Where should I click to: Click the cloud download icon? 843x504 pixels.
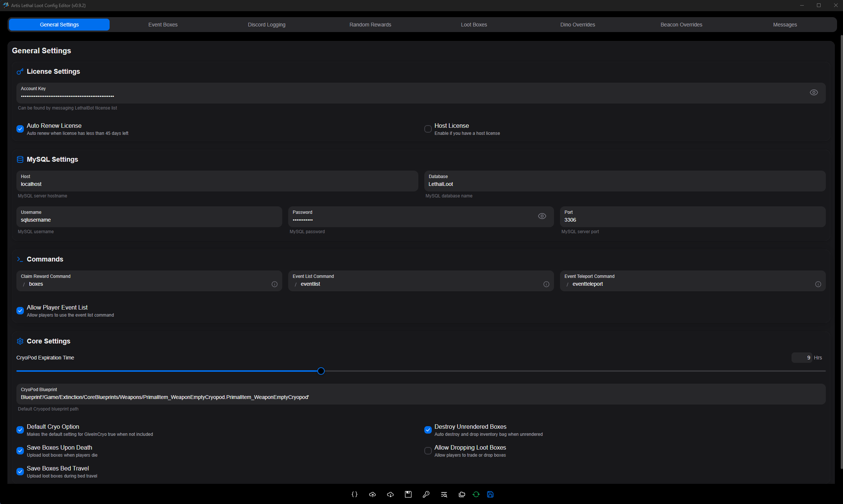[390, 494]
